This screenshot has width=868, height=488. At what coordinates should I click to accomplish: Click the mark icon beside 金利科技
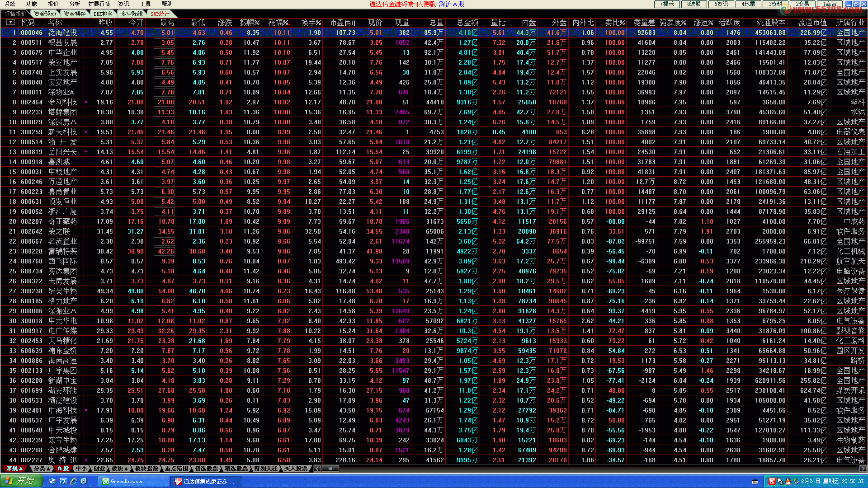[86, 102]
